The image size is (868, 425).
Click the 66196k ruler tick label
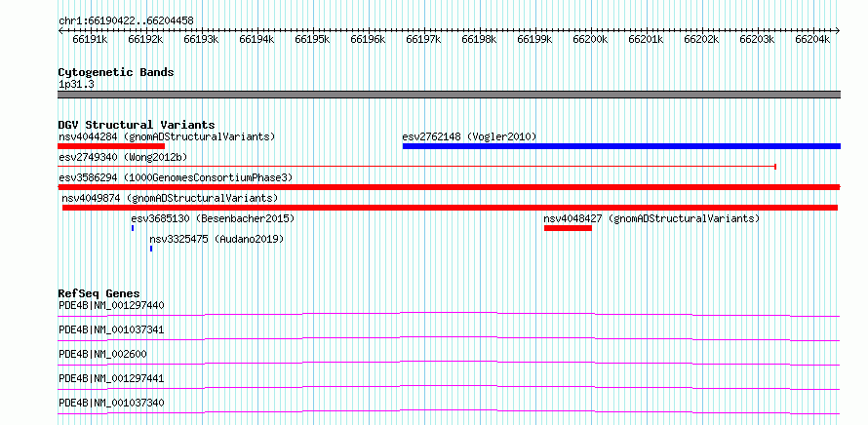(x=368, y=40)
